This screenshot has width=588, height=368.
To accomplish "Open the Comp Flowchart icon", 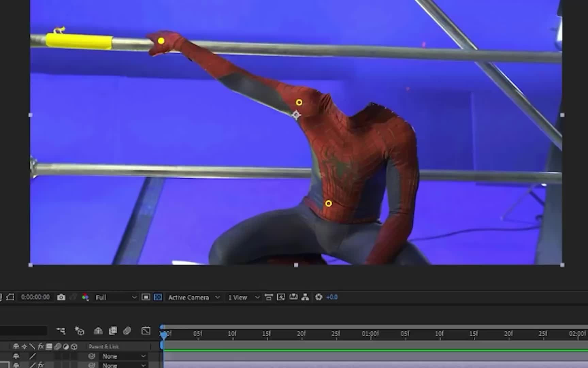I will click(305, 297).
